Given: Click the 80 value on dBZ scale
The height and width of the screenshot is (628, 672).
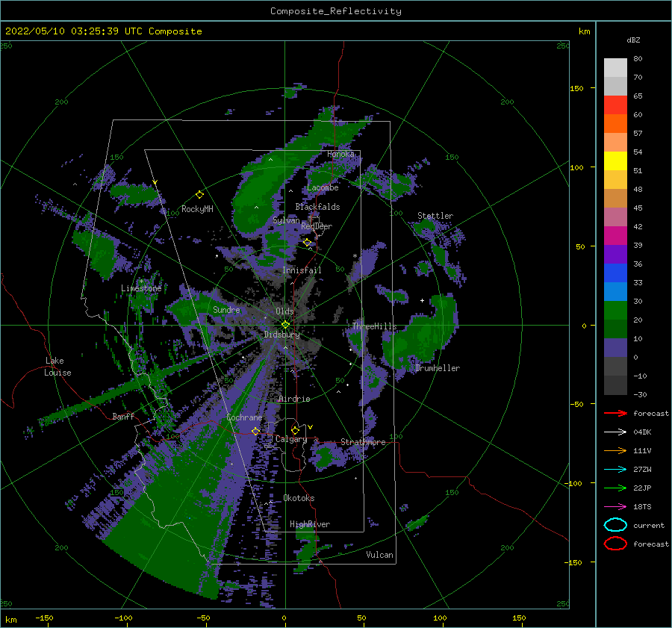Looking at the screenshot, I should pos(638,59).
